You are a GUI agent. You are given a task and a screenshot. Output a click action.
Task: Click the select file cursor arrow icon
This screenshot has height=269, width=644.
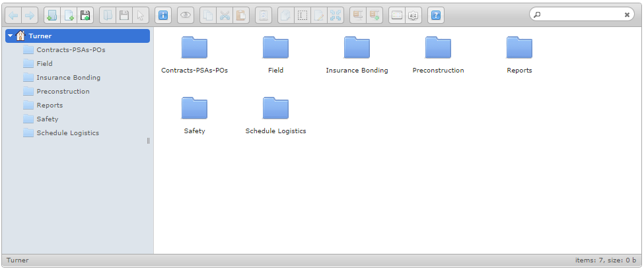[141, 16]
